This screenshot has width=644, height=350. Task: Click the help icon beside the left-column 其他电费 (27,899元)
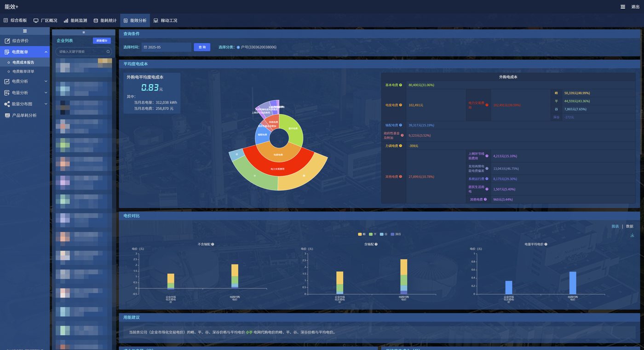pyautogui.click(x=401, y=177)
